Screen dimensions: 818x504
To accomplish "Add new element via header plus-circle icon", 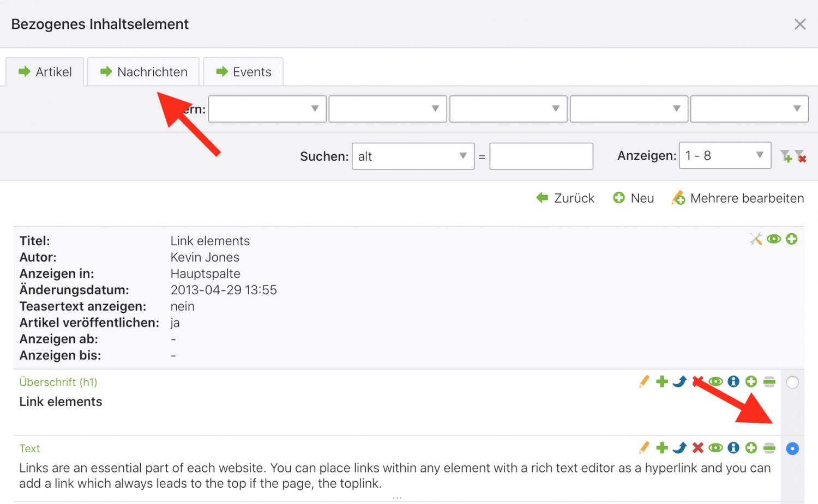I will pos(792,239).
